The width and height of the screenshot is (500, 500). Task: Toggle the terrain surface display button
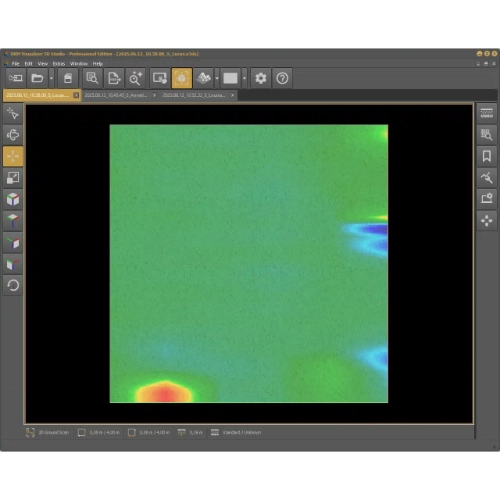(203, 78)
